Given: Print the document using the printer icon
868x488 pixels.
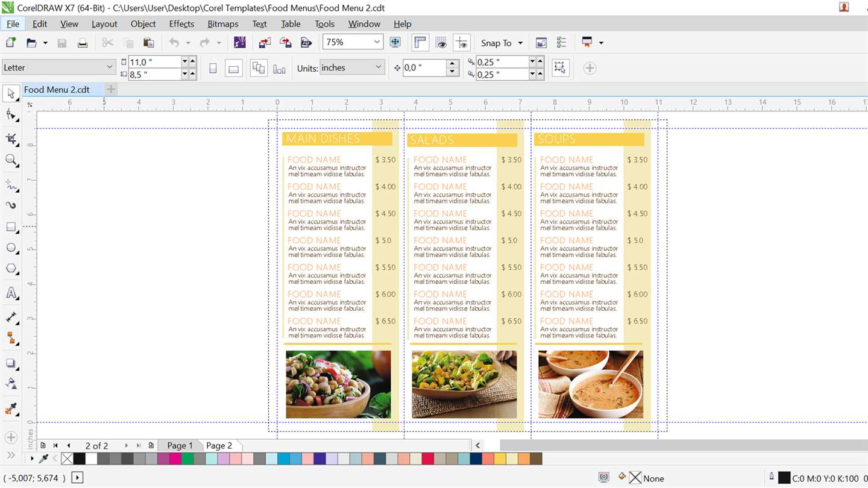Looking at the screenshot, I should 83,43.
